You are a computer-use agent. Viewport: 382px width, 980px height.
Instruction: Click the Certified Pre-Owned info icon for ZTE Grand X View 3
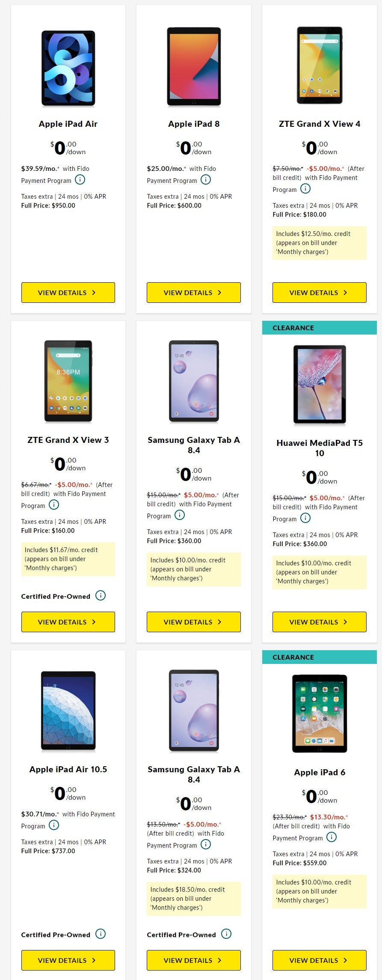[x=101, y=596]
